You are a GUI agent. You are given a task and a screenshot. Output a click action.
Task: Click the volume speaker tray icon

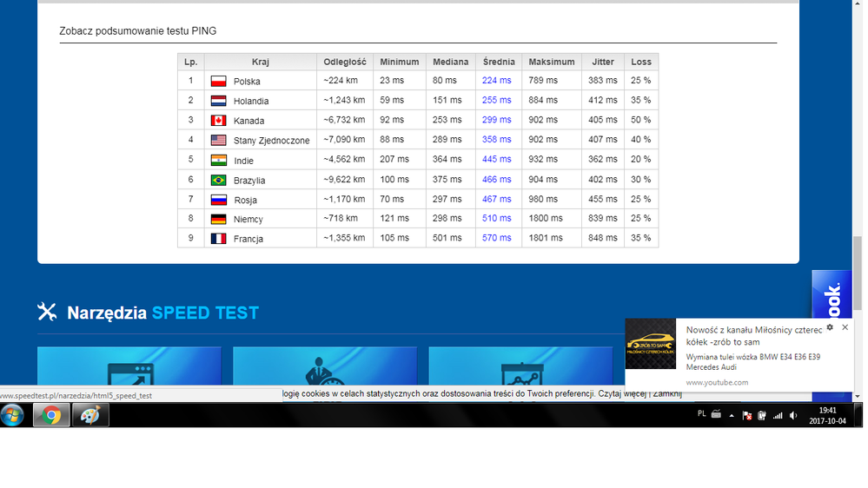click(x=793, y=415)
